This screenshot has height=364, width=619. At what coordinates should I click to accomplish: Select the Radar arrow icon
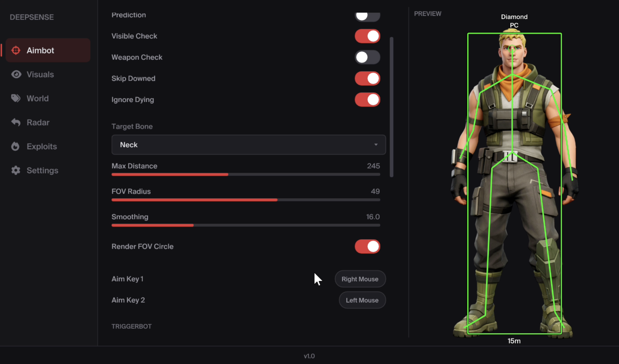click(x=16, y=122)
